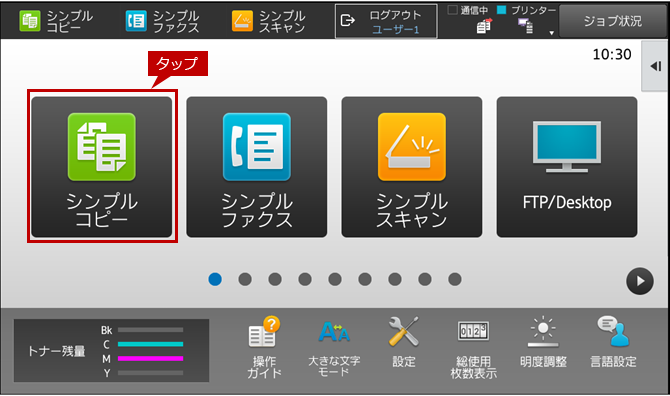Select the ninth page indicator dot

coord(455,279)
